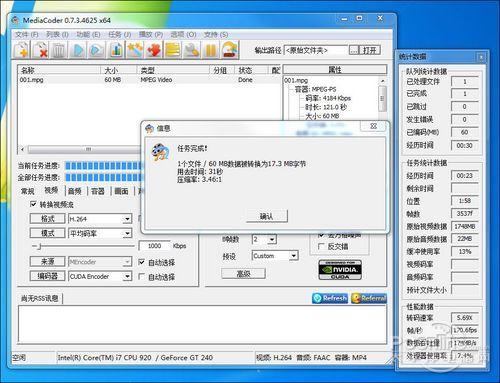Screen dimensions: 500x383
Task: Click the 类型 column header
Action: pos(173,70)
